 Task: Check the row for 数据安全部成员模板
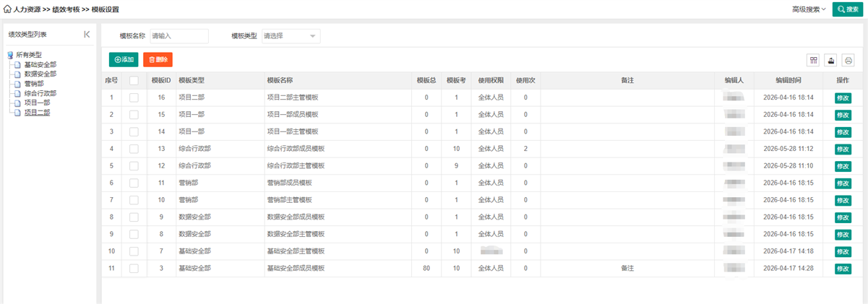point(134,217)
